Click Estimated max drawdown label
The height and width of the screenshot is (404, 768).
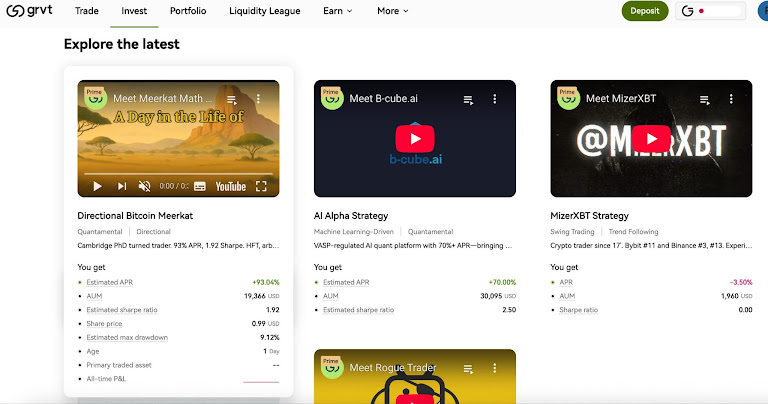click(127, 337)
